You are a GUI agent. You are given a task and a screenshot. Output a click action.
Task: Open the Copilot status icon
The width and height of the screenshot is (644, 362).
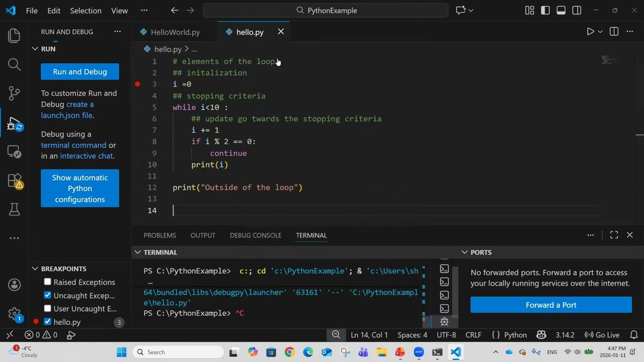[x=541, y=335]
